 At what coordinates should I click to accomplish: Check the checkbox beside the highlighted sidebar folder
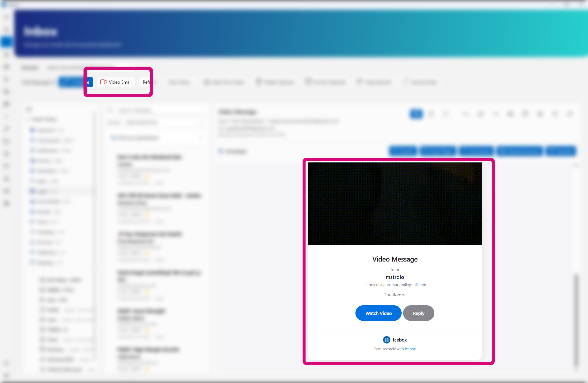pyautogui.click(x=32, y=191)
